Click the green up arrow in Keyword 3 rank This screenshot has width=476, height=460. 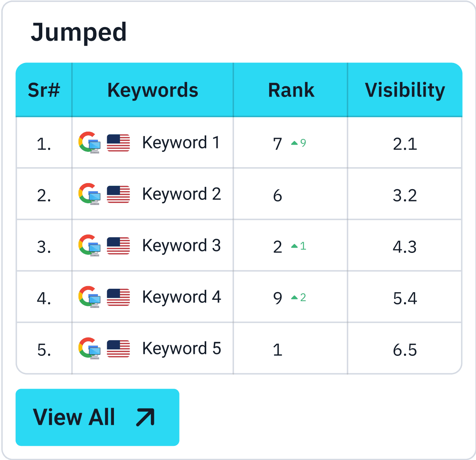click(x=294, y=246)
